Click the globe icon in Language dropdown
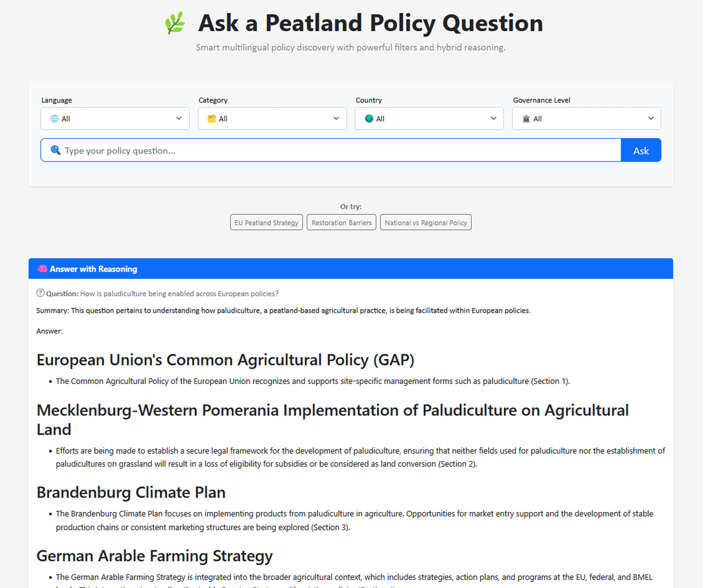Viewport: 703px width, 588px height. pos(54,119)
